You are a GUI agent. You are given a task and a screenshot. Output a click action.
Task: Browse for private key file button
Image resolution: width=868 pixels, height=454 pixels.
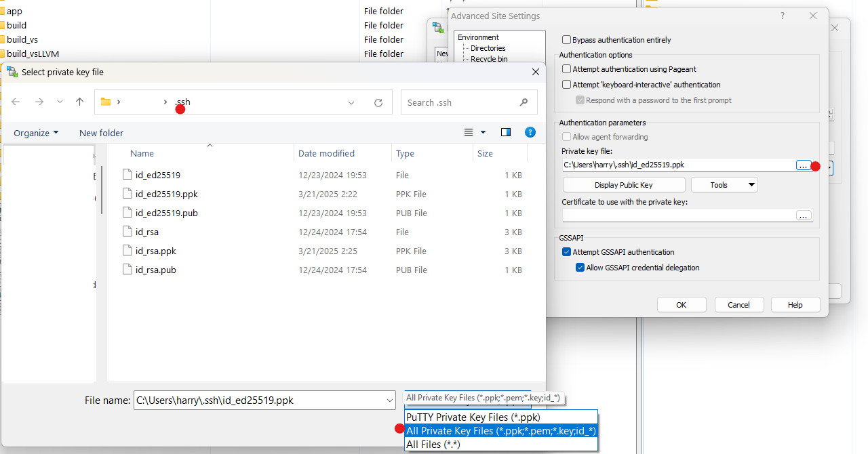804,165
